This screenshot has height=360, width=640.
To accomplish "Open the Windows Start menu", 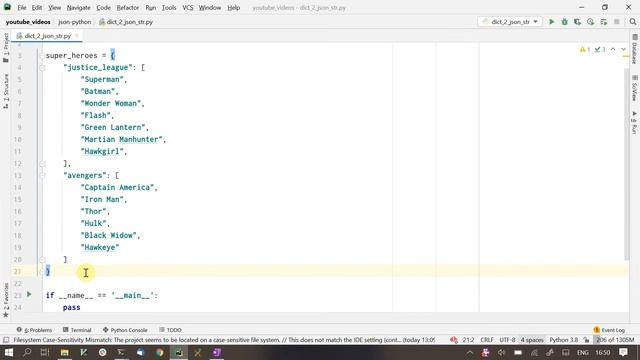I will [8, 352].
